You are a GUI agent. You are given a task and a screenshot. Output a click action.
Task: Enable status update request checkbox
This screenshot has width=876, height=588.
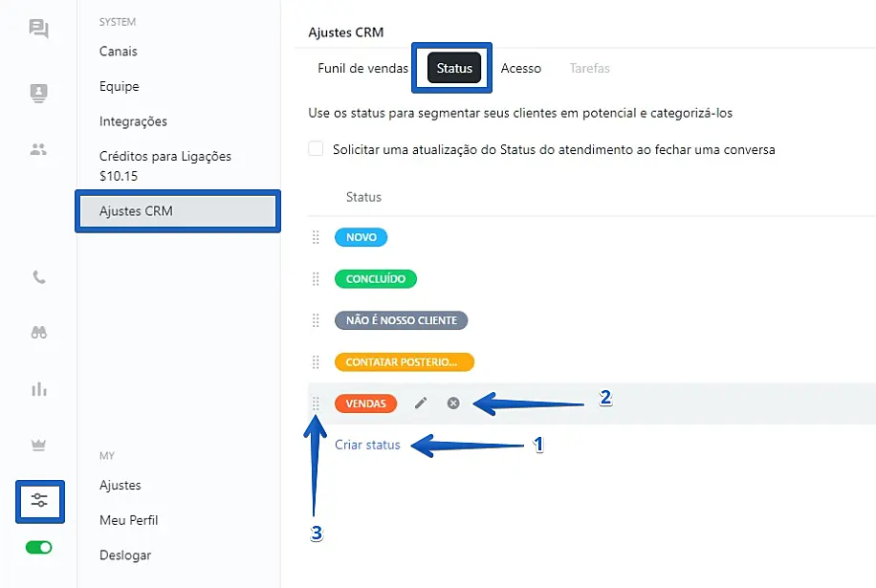[316, 149]
